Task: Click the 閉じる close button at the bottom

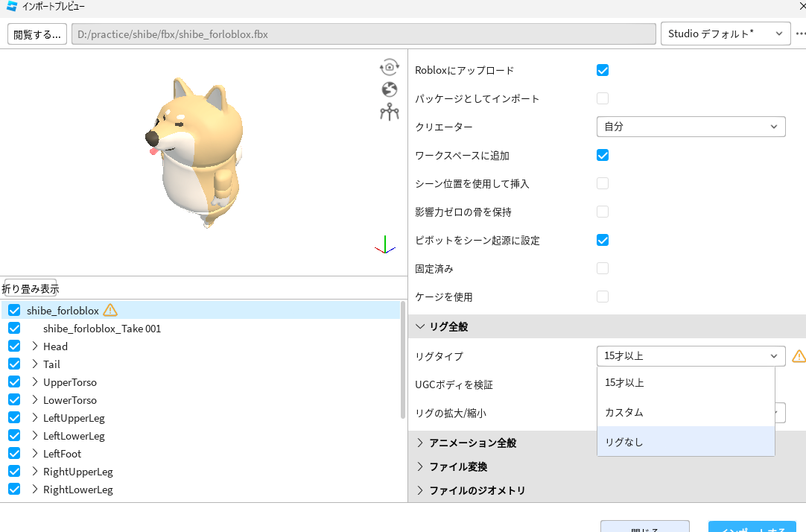Action: (x=644, y=528)
